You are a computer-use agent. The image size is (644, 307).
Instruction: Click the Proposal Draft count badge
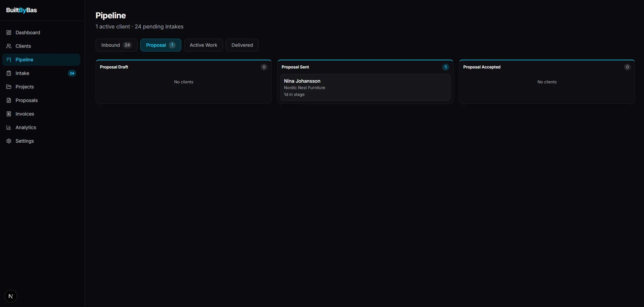264,67
